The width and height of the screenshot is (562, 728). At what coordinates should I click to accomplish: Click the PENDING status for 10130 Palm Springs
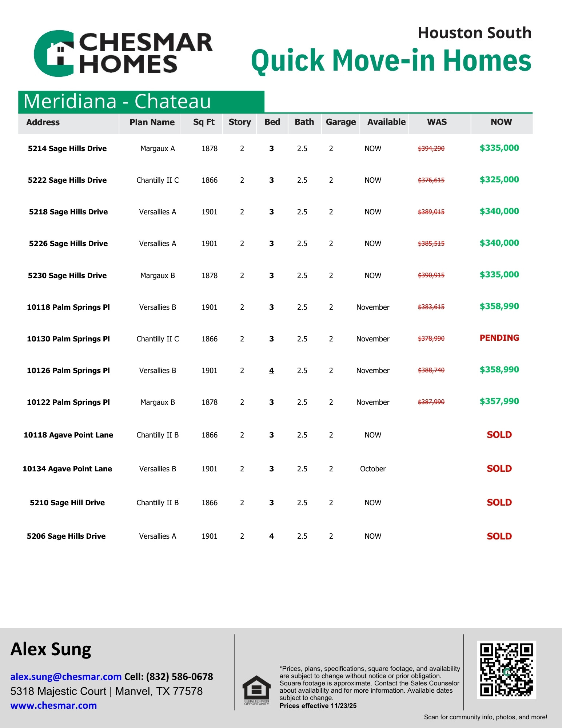(x=499, y=338)
